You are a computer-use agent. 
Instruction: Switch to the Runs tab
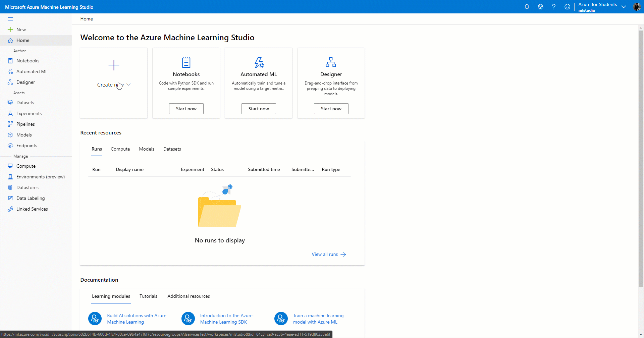pyautogui.click(x=97, y=149)
